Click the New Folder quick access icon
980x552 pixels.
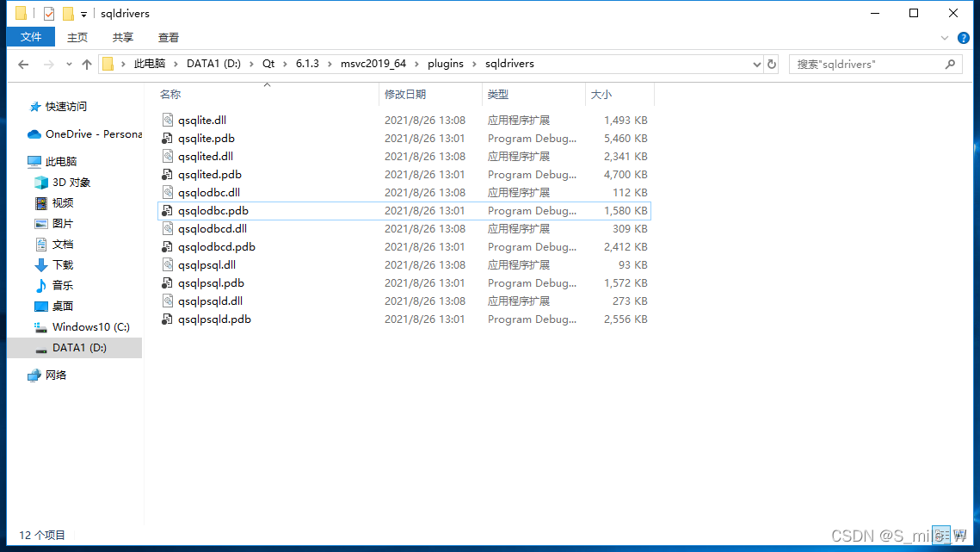pyautogui.click(x=68, y=13)
